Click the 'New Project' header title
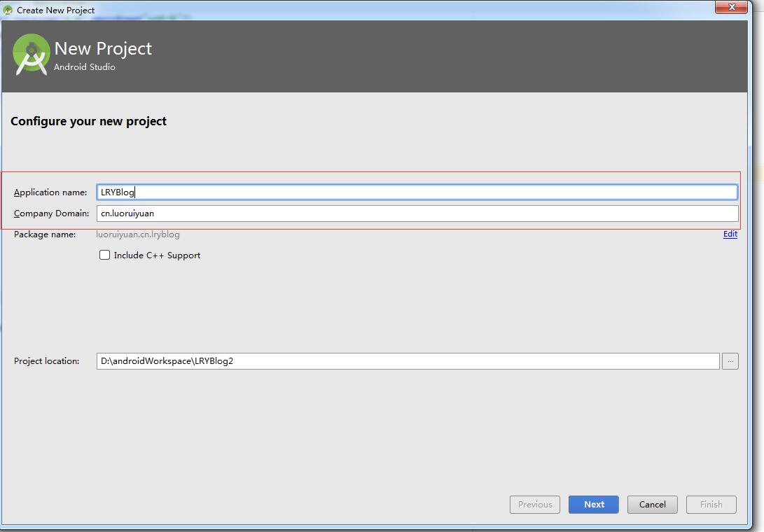This screenshot has width=764, height=532. tap(104, 49)
